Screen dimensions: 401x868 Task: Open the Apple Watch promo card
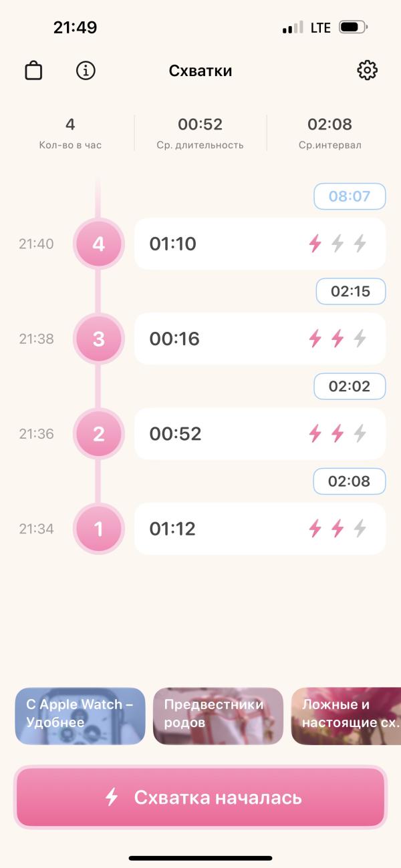80,716
